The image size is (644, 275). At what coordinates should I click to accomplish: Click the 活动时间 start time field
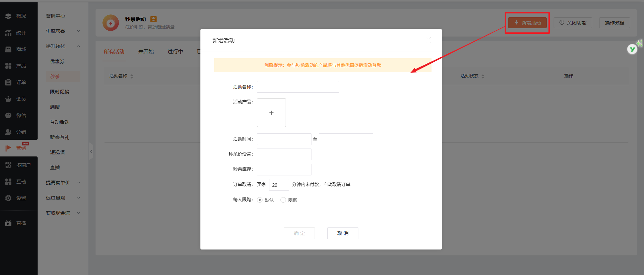point(284,139)
